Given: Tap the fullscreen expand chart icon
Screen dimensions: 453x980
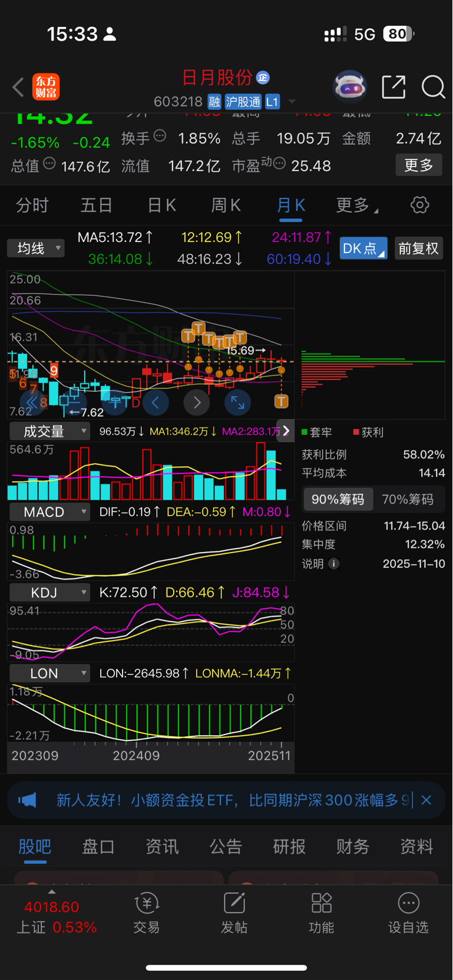Looking at the screenshot, I should click(x=237, y=403).
